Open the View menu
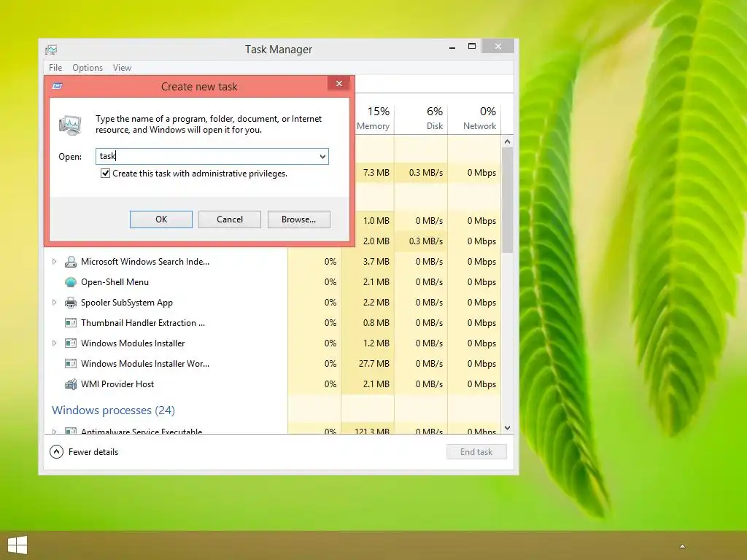The height and width of the screenshot is (560, 747). pyautogui.click(x=122, y=68)
